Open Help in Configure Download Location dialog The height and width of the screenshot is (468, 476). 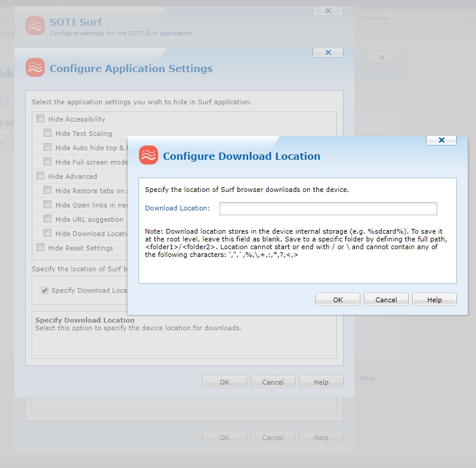434,299
